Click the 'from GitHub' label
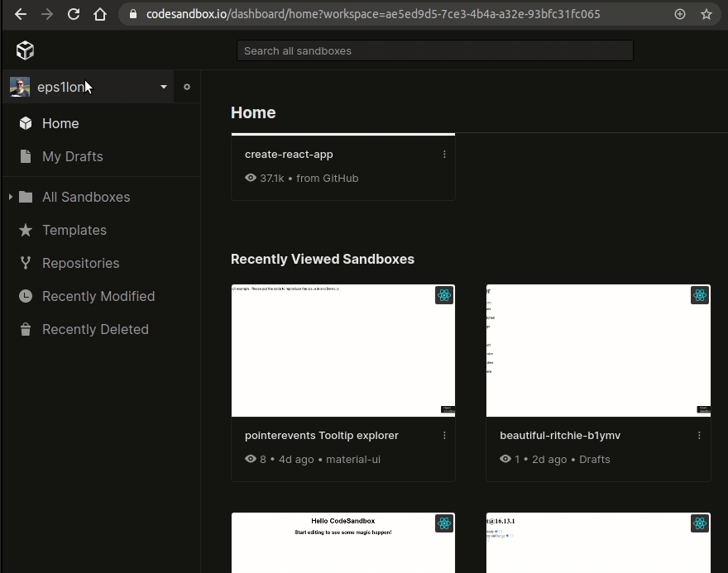Viewport: 728px width, 573px height. (328, 178)
